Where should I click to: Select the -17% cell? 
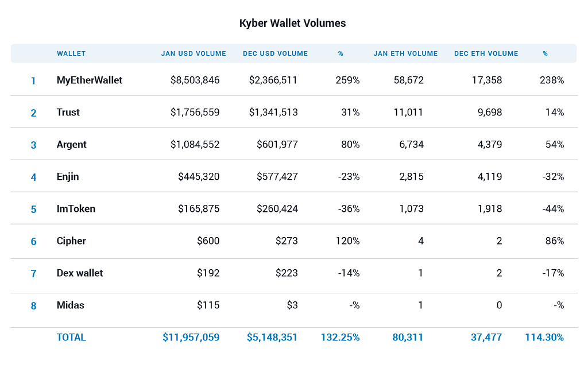(x=553, y=273)
